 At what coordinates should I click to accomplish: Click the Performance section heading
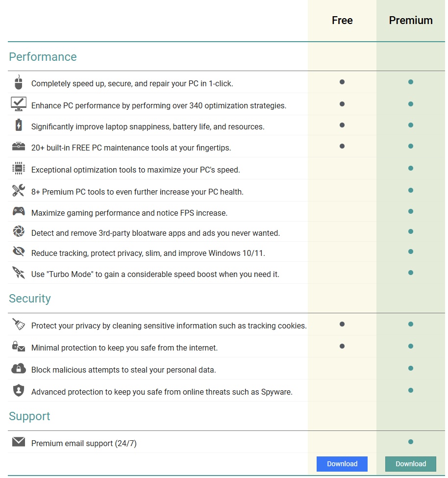(x=43, y=57)
